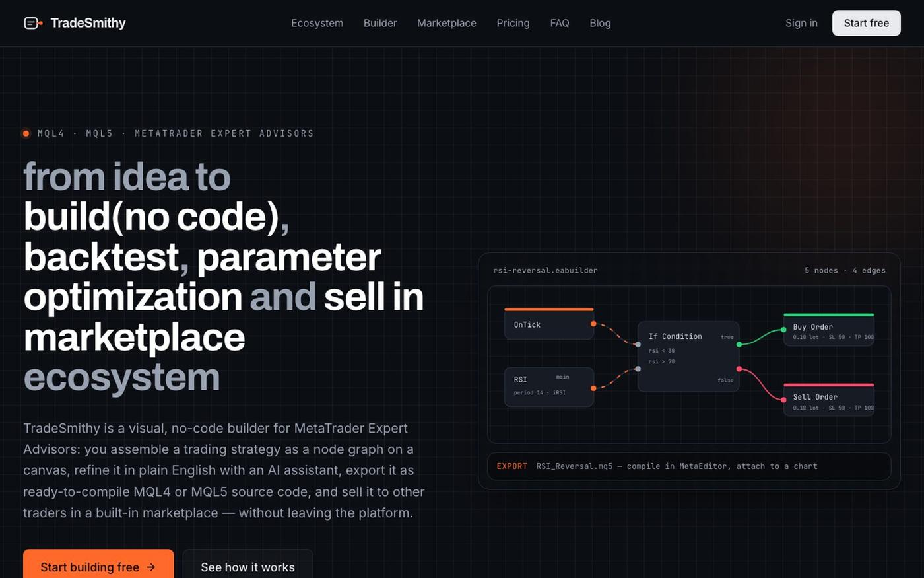Image resolution: width=924 pixels, height=578 pixels.
Task: Click the 'false' output label
Action: [x=725, y=380]
